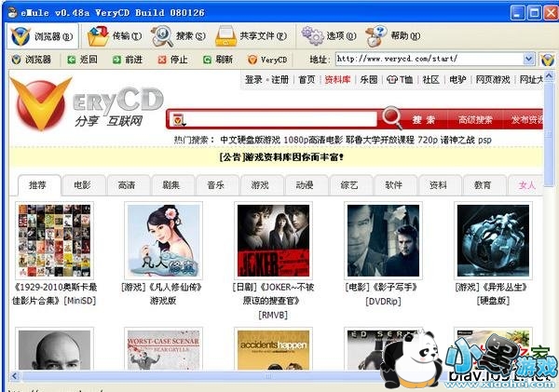Open the 搜索 search panel
This screenshot has height=392, width=559.
[x=179, y=36]
